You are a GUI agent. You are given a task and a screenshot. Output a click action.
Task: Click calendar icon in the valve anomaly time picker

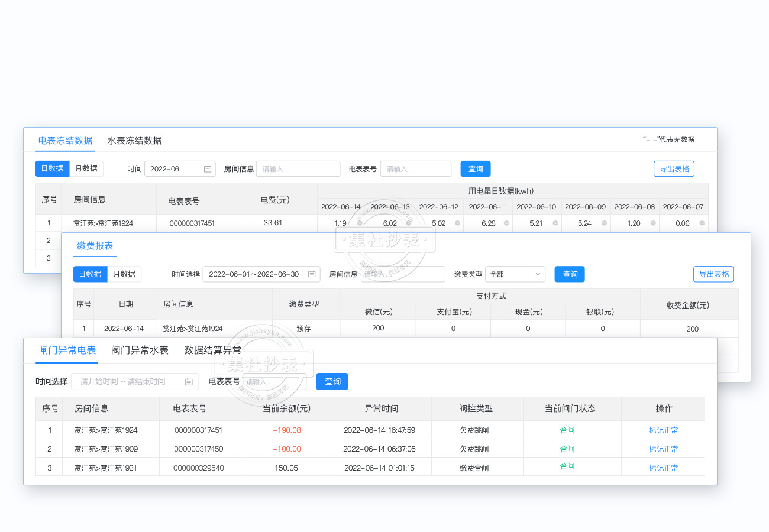(x=189, y=382)
